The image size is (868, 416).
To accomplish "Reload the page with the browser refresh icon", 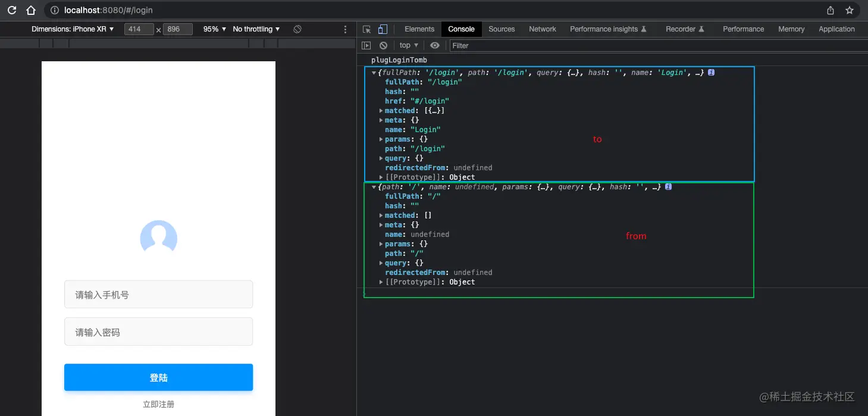I will (x=12, y=10).
